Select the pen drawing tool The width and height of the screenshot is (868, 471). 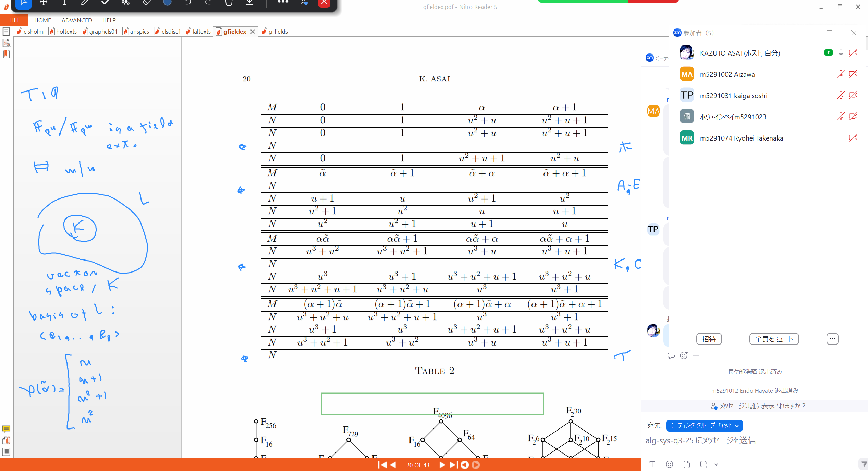coord(85,3)
